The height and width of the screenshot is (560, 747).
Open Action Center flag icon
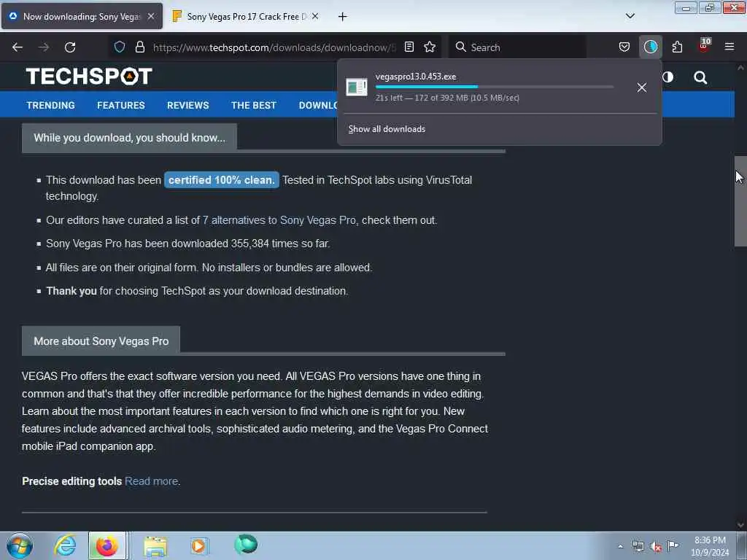coord(673,546)
